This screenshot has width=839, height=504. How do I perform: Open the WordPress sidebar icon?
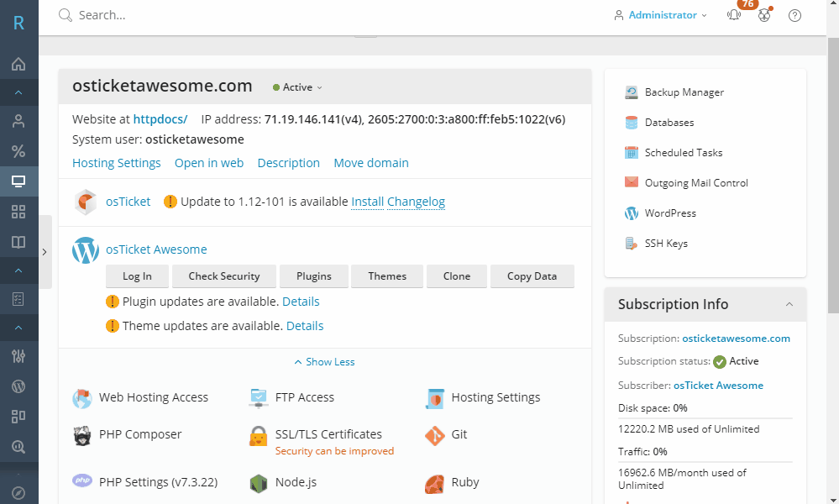click(18, 386)
